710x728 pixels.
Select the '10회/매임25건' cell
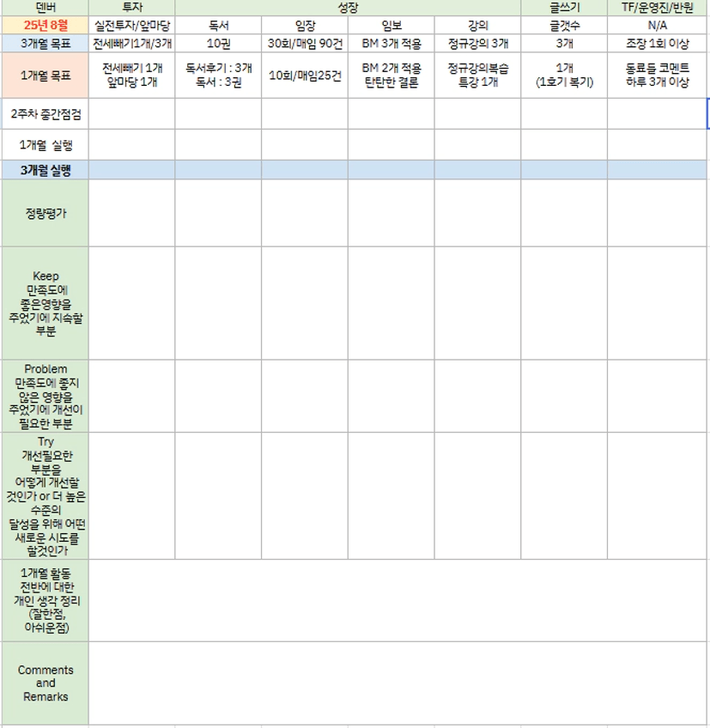tap(305, 76)
